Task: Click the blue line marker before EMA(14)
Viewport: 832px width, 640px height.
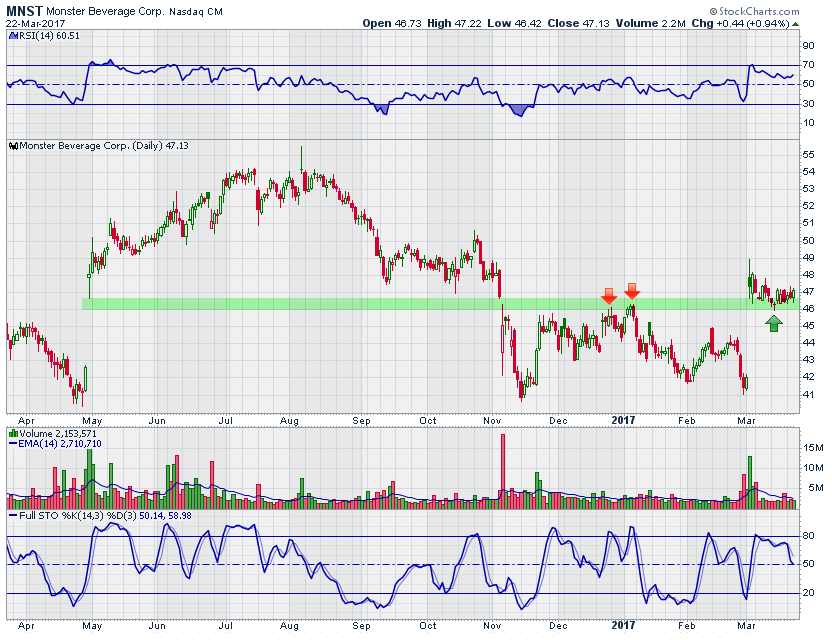Action: (x=13, y=444)
